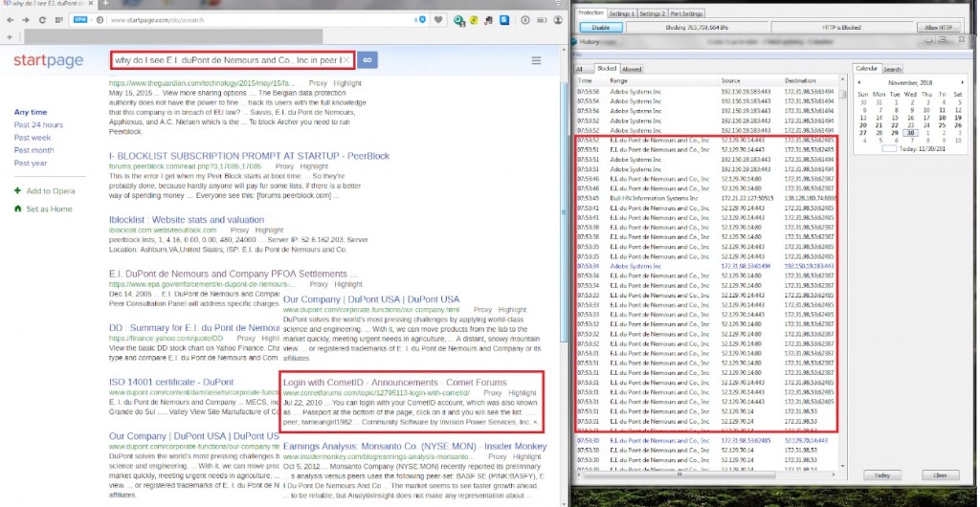Switch to the Search tab beside Calendar
980x507 pixels.
tap(892, 69)
